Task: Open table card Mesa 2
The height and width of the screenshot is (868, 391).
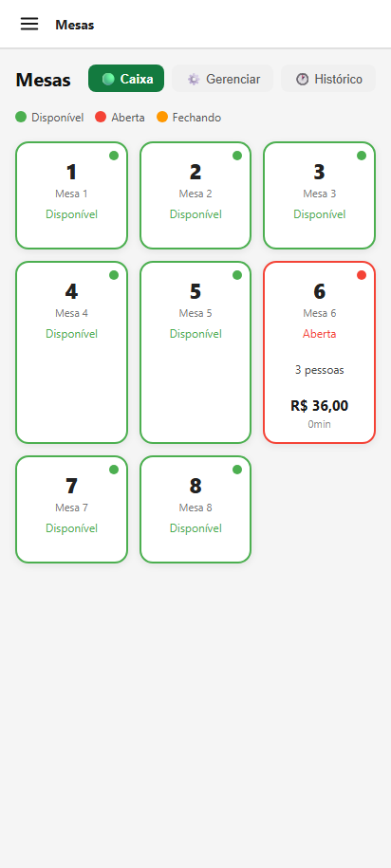Action: coord(195,195)
